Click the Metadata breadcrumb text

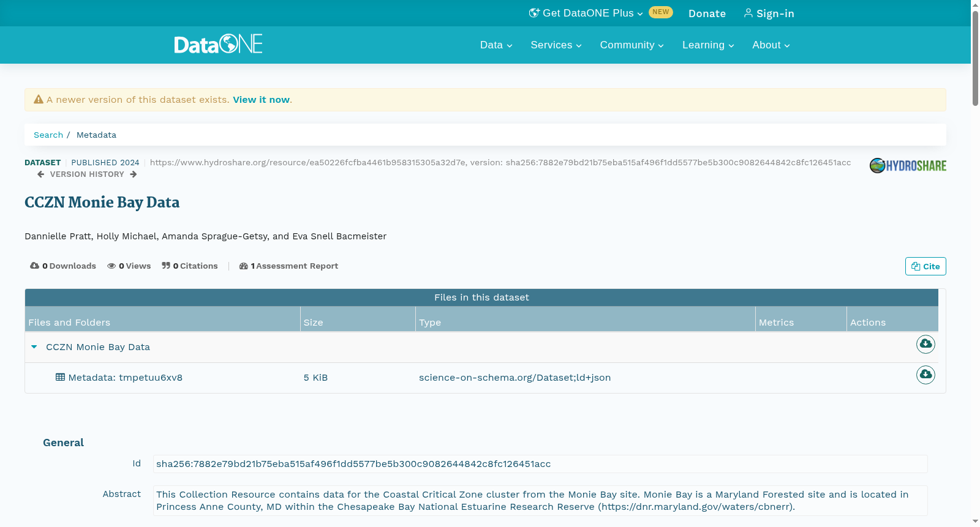point(96,135)
